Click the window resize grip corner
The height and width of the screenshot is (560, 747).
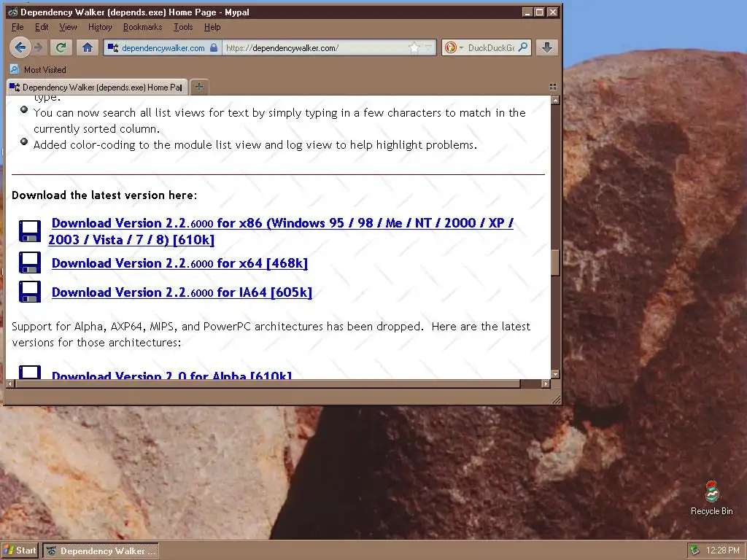555,399
